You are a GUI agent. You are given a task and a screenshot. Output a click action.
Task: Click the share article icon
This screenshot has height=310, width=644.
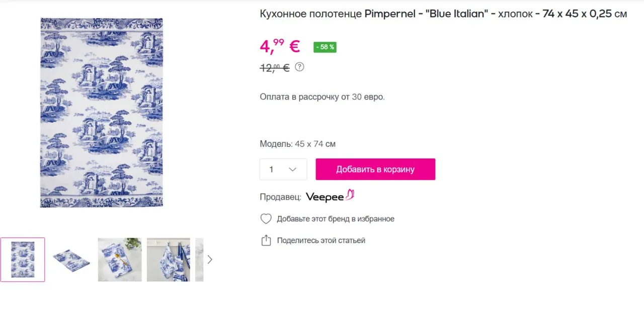(x=266, y=241)
